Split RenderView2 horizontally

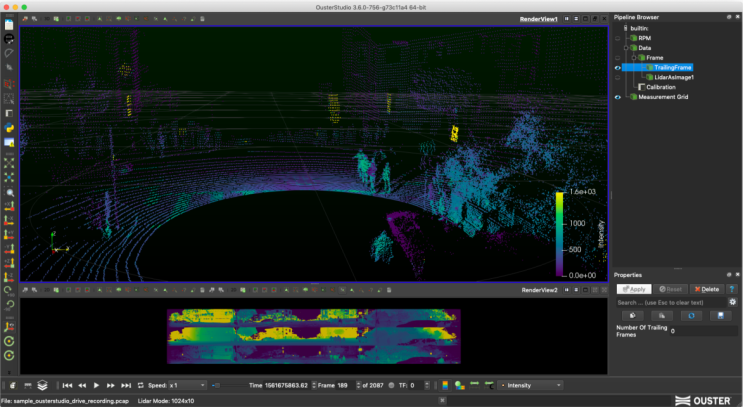click(567, 290)
